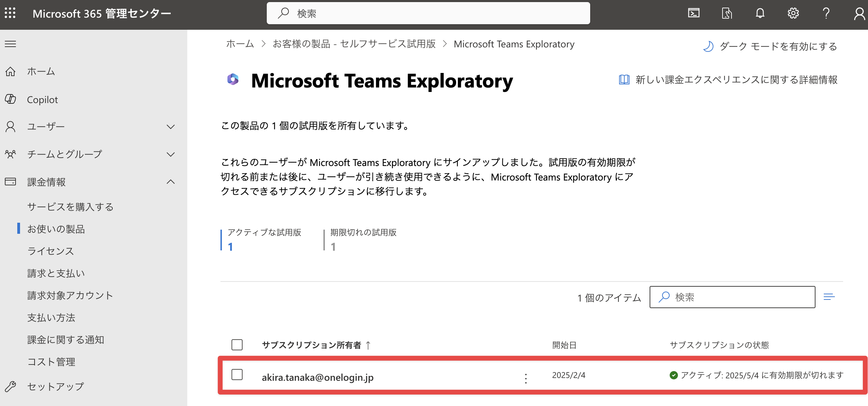Image resolution: width=868 pixels, height=406 pixels.
Task: Click the home icon in sidebar
Action: tap(10, 71)
